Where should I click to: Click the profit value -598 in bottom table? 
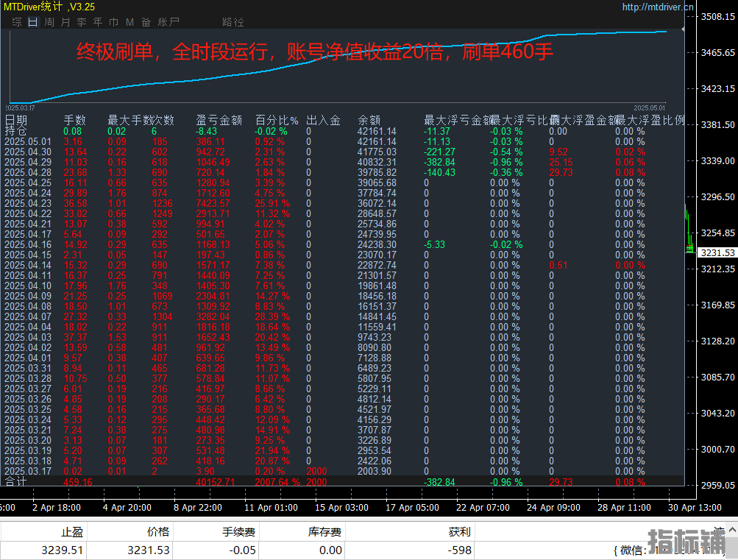coord(460,550)
